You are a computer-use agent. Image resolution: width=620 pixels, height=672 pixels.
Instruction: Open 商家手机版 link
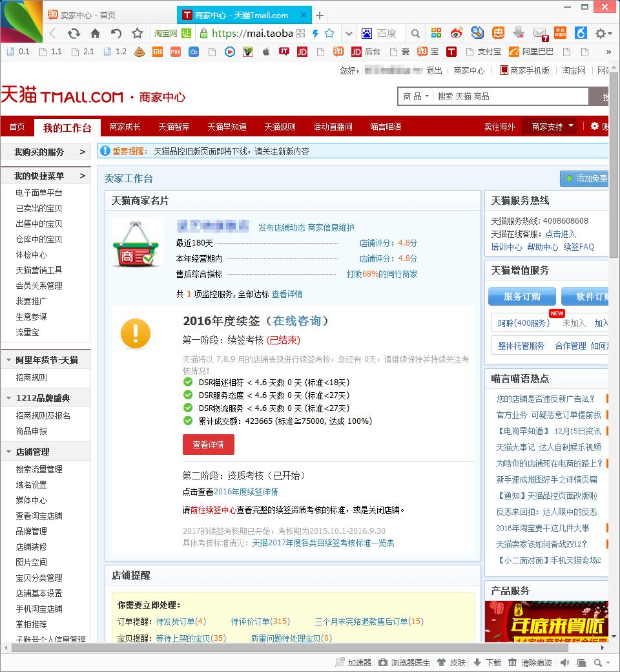pyautogui.click(x=525, y=70)
